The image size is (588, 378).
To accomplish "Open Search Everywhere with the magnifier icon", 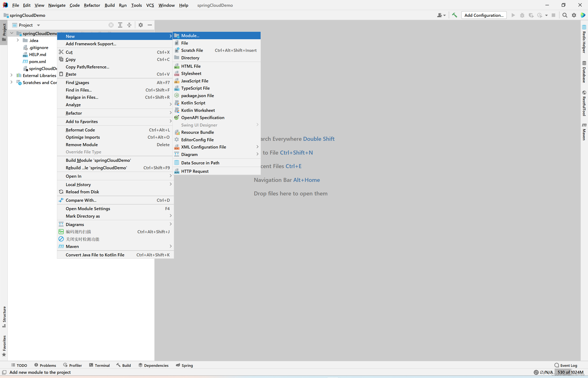I will 565,15.
